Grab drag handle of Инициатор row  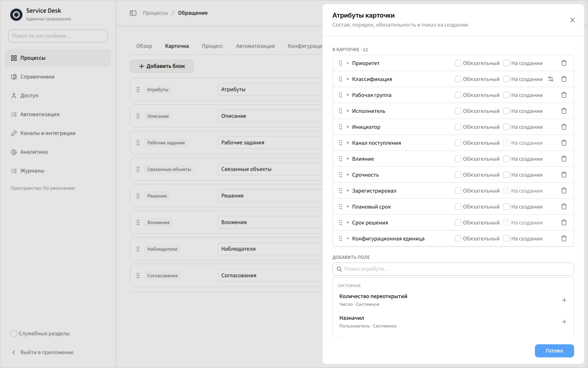click(x=340, y=127)
